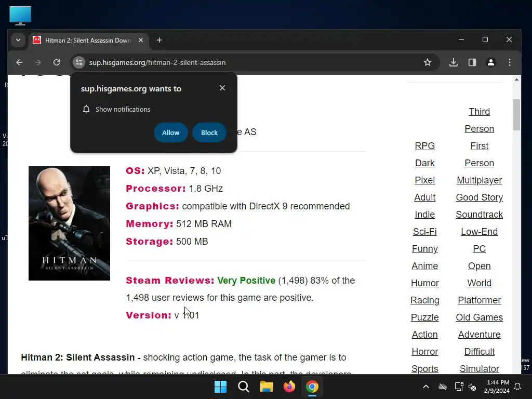Open the Sci-Fi tag

pyautogui.click(x=425, y=232)
